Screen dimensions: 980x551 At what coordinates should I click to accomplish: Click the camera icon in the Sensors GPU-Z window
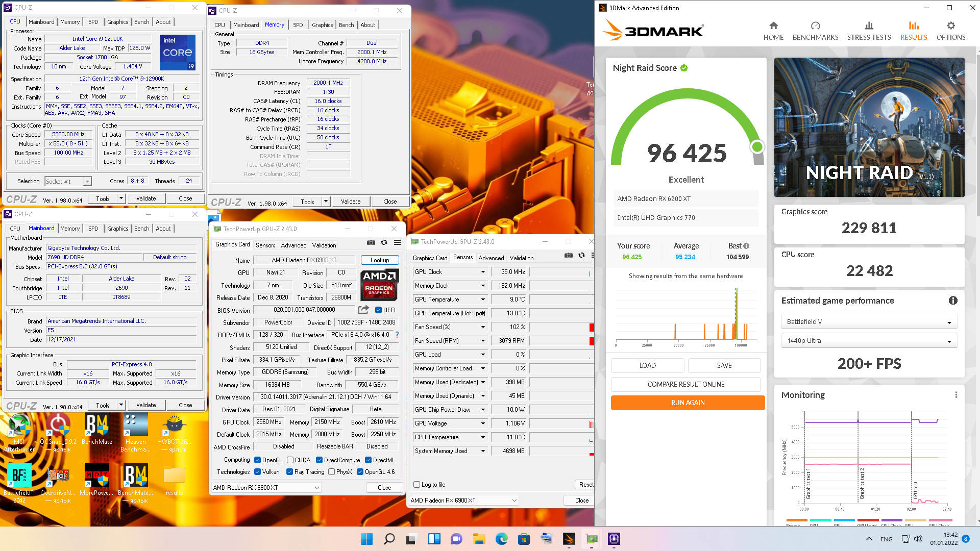click(569, 255)
